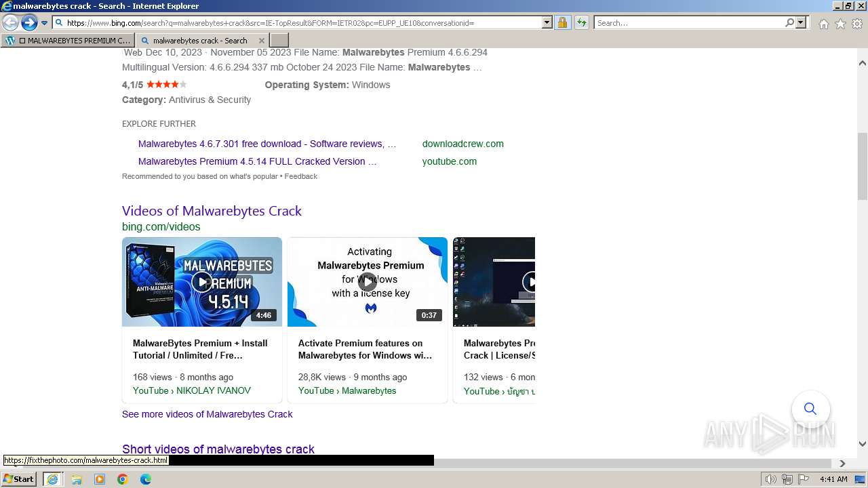Open Malwarebytes Premium 4.5.14 FULL Cracked link
This screenshot has width=868, height=488.
(x=257, y=161)
